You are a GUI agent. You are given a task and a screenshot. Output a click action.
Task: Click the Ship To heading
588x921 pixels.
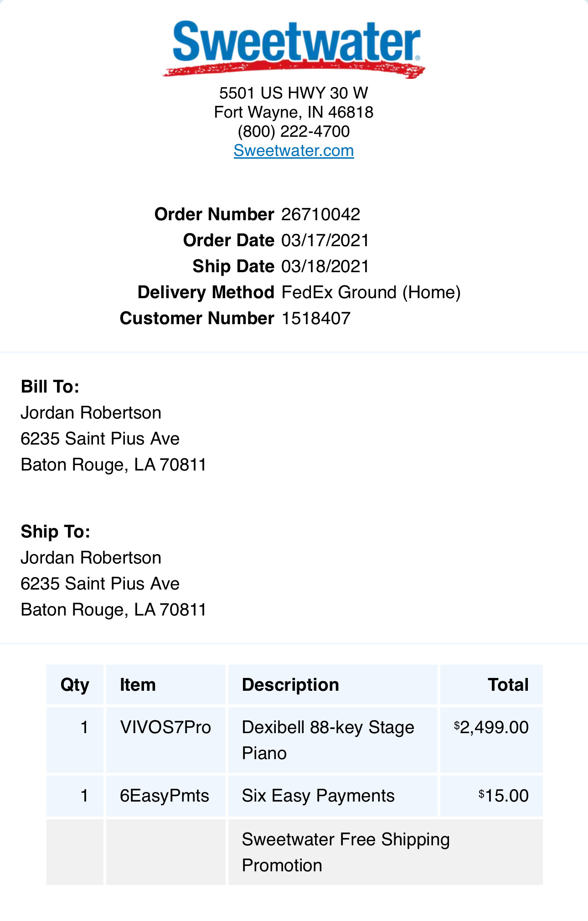[x=56, y=532]
